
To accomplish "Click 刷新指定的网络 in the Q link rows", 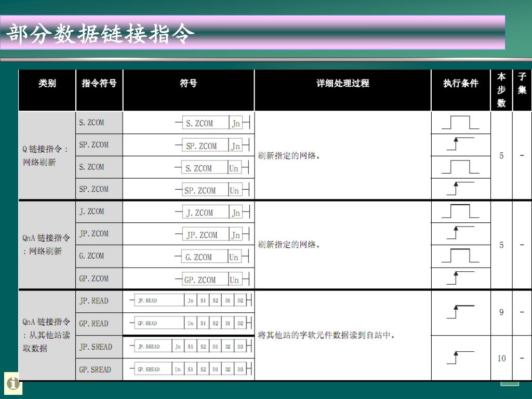I will click(x=289, y=156).
